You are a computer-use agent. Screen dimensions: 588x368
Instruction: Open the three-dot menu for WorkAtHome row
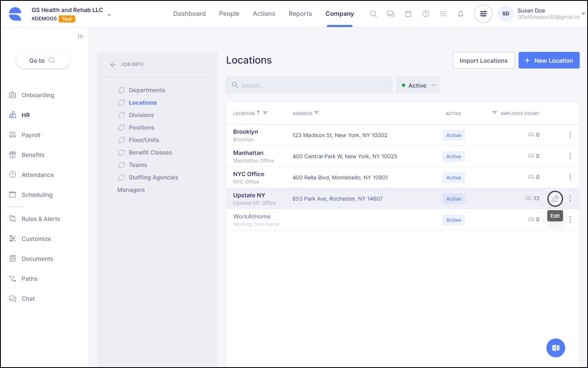pos(570,219)
